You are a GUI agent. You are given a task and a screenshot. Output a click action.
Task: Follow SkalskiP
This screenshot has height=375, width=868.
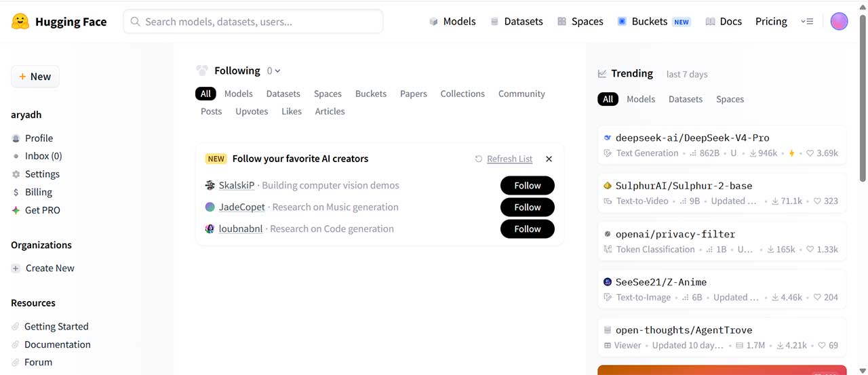pos(528,185)
